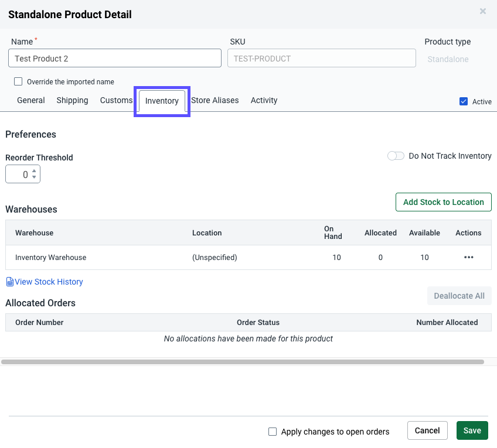Open the Customs tab

[x=115, y=100]
